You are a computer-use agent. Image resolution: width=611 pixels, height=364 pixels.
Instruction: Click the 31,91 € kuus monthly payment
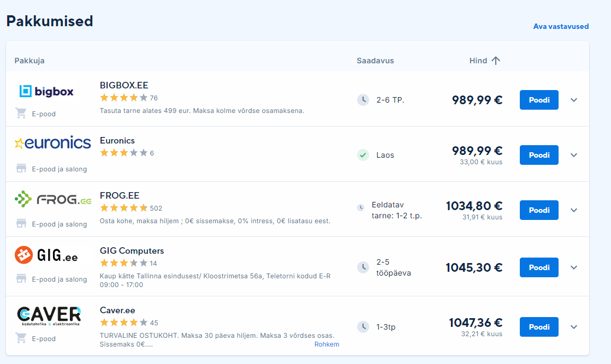482,217
